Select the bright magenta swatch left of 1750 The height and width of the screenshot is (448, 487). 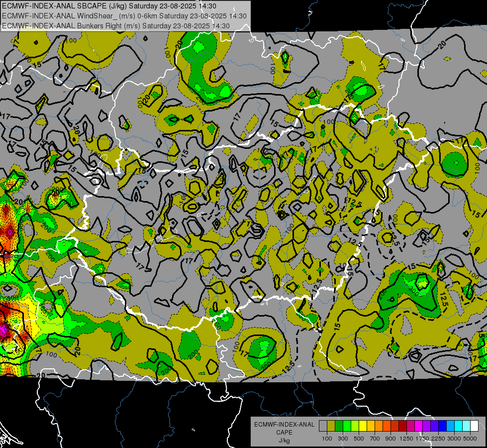419,426
